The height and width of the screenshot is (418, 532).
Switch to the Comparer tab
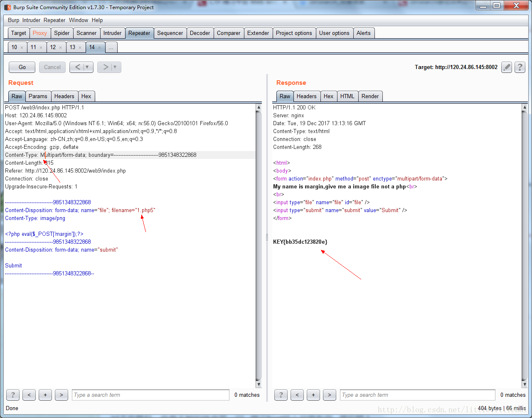(229, 33)
